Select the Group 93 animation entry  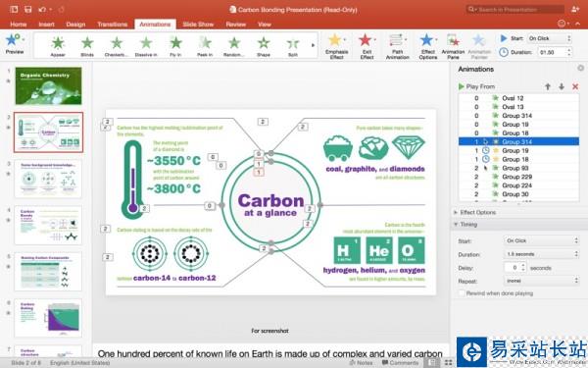pos(518,168)
